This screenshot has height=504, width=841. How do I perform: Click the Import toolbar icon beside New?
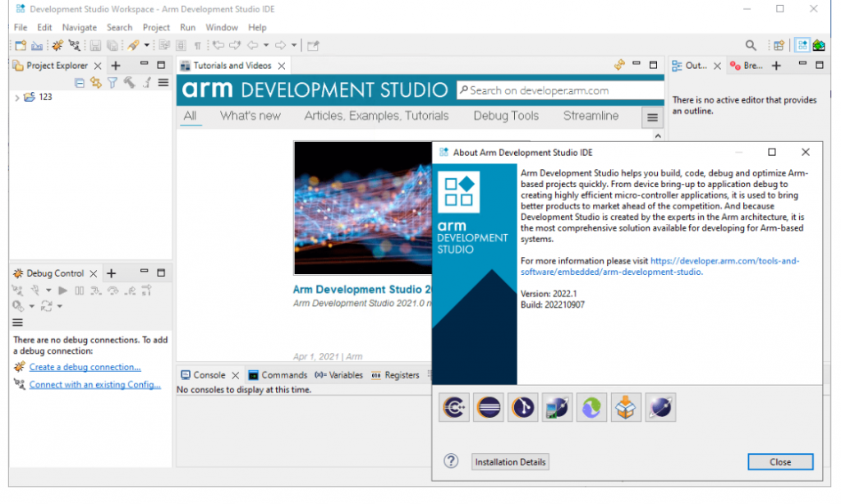37,46
